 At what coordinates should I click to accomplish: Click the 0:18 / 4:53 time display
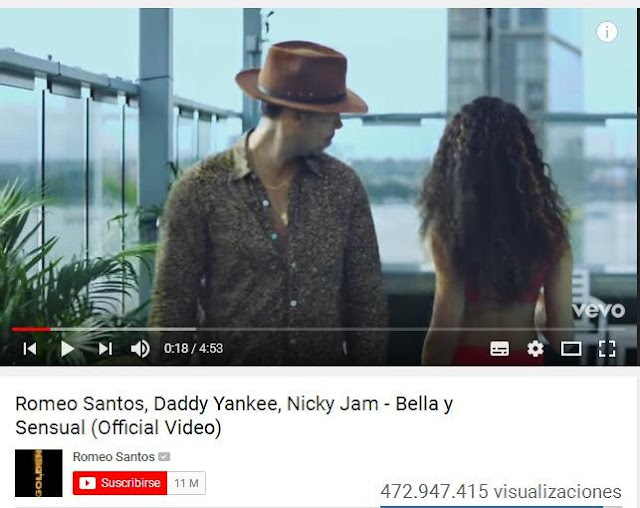click(x=193, y=348)
